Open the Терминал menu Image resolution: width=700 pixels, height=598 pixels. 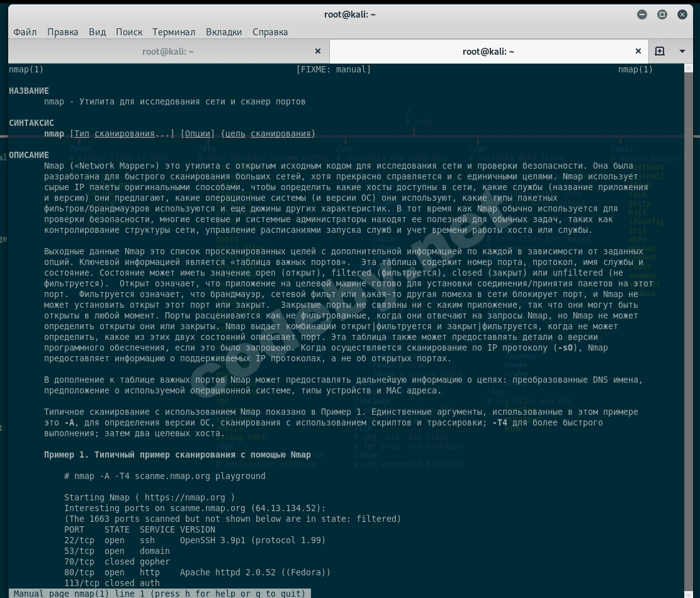[174, 32]
